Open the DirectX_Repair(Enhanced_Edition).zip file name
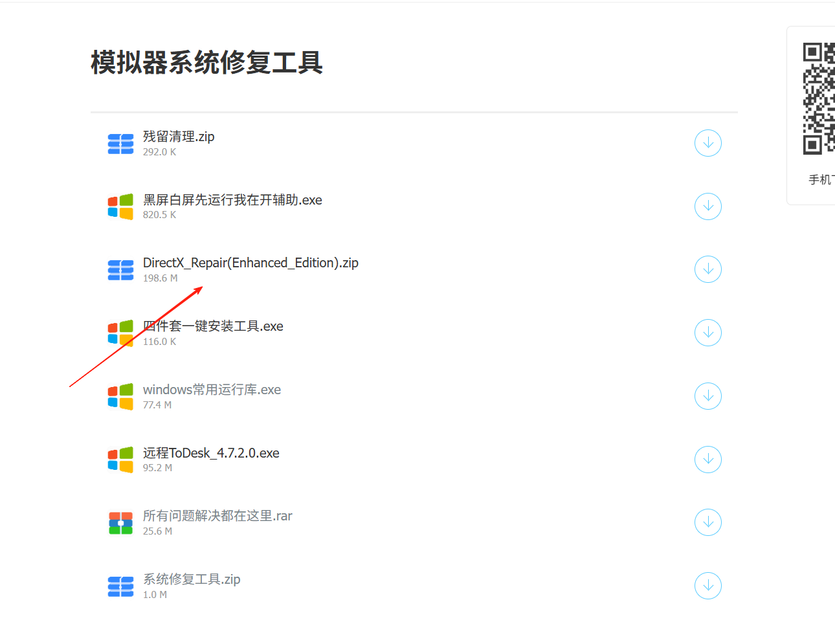835x644 pixels. coord(251,263)
